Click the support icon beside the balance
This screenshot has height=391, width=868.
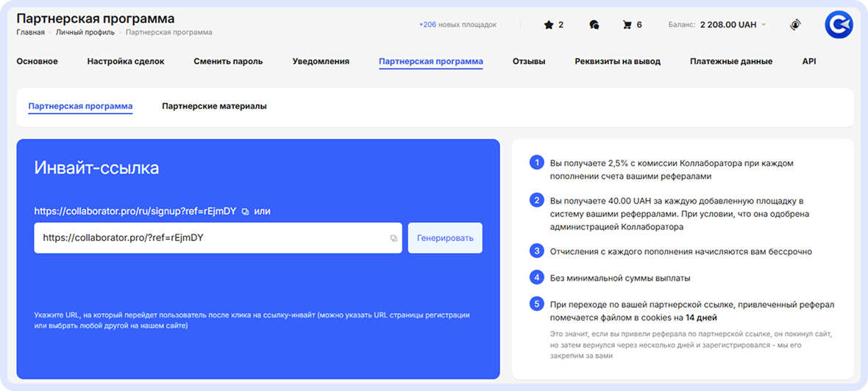[x=795, y=25]
